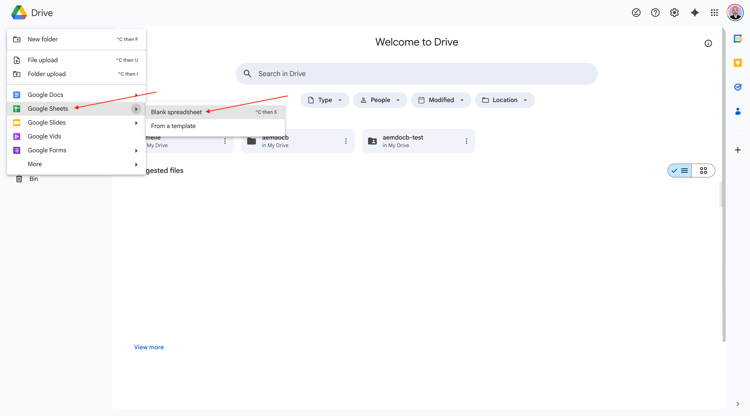The image size is (750, 416).
Task: Show details info icon
Action: tap(708, 44)
